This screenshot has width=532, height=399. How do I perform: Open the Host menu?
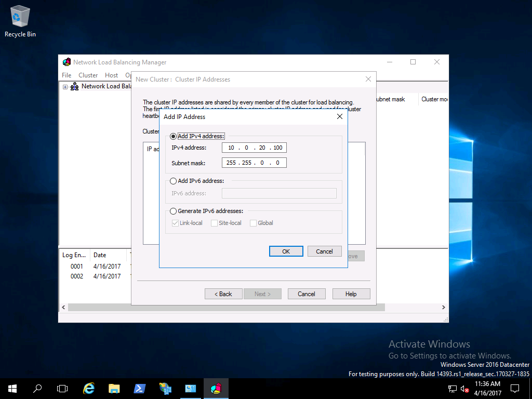click(x=111, y=75)
